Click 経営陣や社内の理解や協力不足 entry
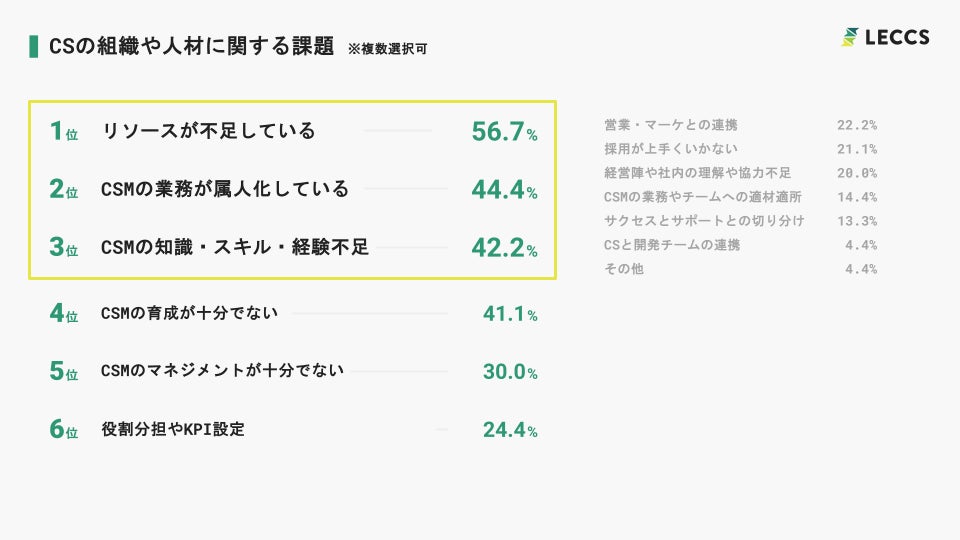The width and height of the screenshot is (960, 540). point(697,173)
